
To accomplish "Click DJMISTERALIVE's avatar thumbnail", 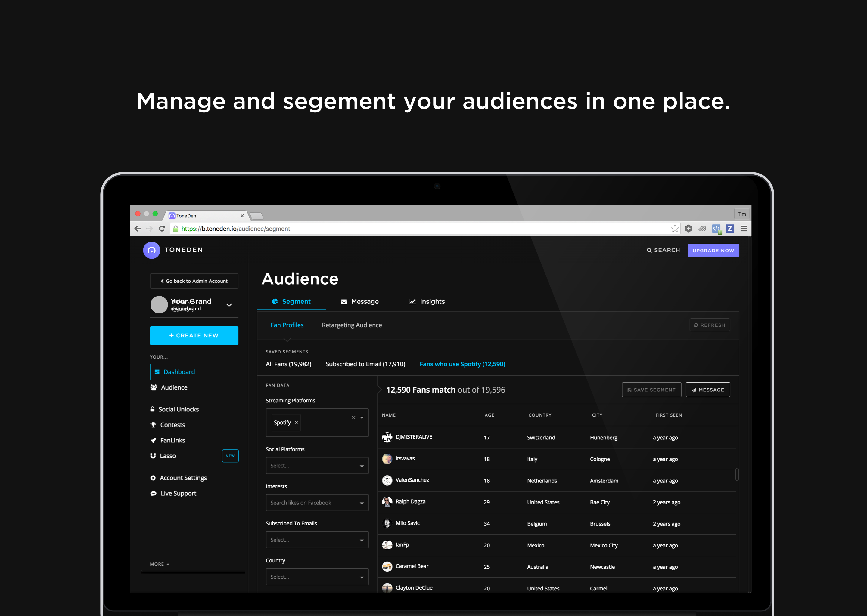I will (x=387, y=437).
